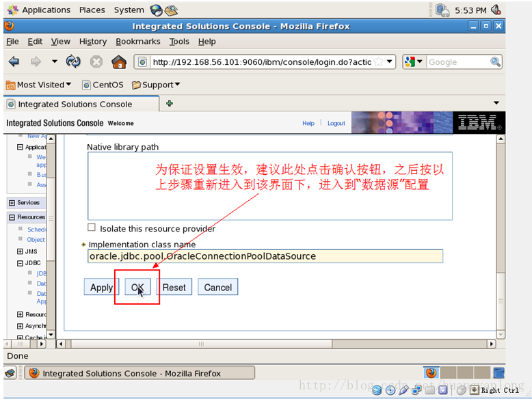Collapse the Applications tree node
Image resolution: width=532 pixels, height=399 pixels.
tap(20, 147)
